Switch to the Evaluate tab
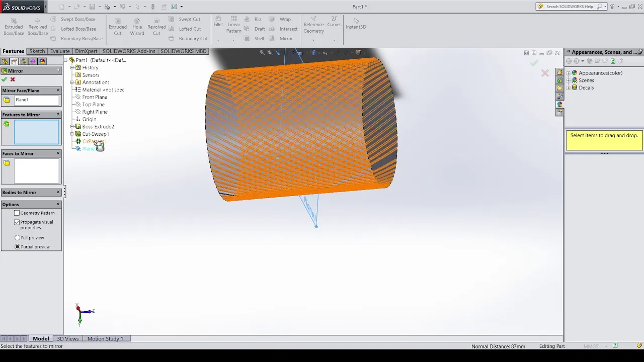The image size is (644, 362). coord(59,51)
